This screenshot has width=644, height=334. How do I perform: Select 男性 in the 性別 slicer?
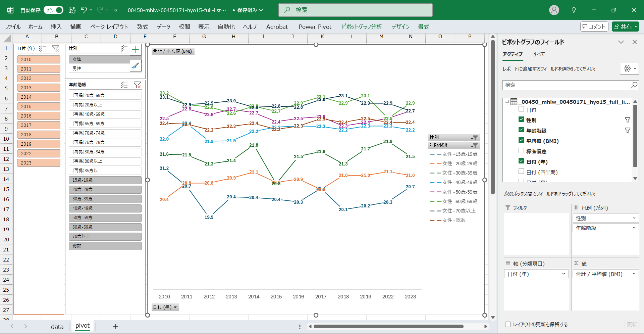pyautogui.click(x=99, y=68)
